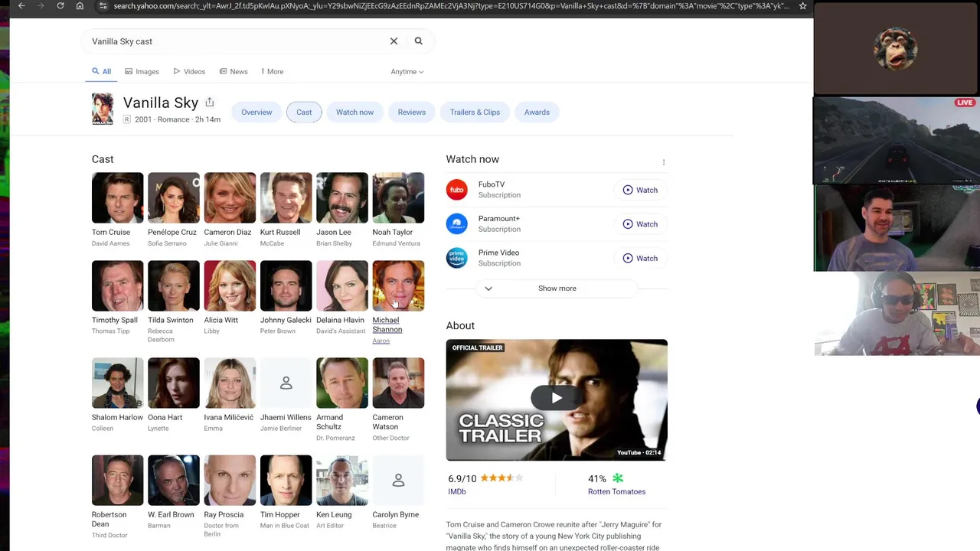Click Carolyn Byrne placeholder avatar
The image size is (980, 551).
398,480
